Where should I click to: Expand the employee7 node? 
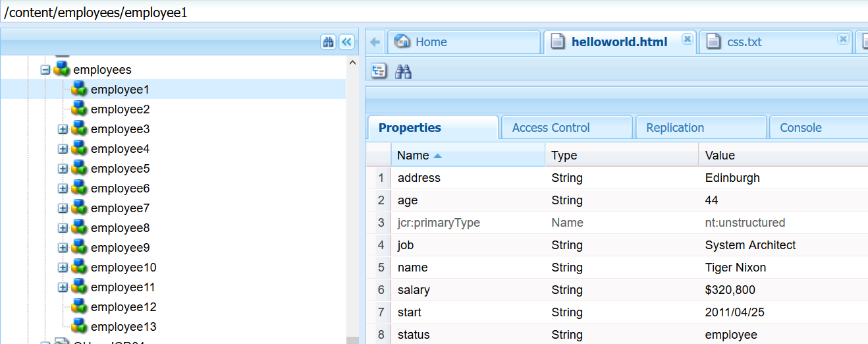click(x=63, y=208)
